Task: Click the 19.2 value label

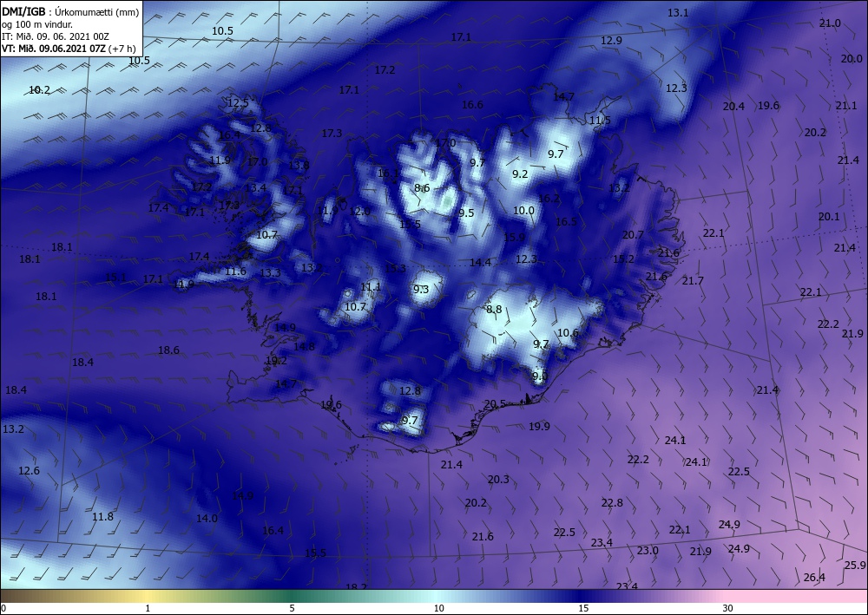Action: (x=276, y=361)
